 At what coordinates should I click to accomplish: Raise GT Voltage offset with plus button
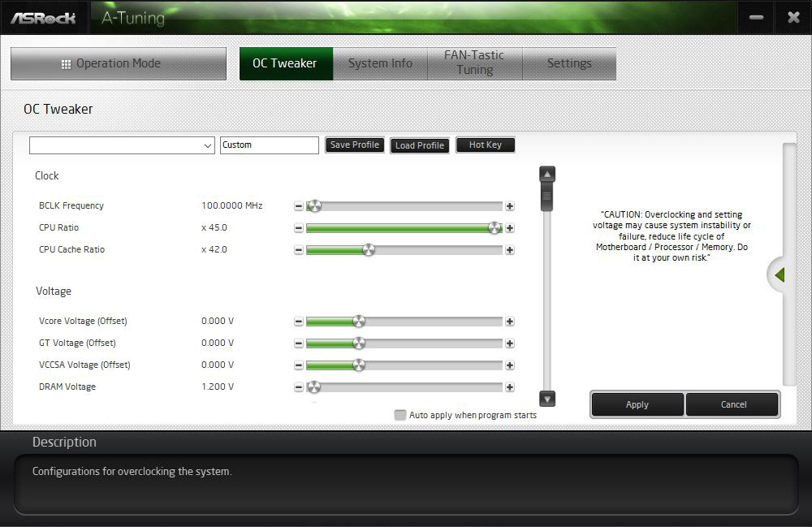pyautogui.click(x=510, y=343)
